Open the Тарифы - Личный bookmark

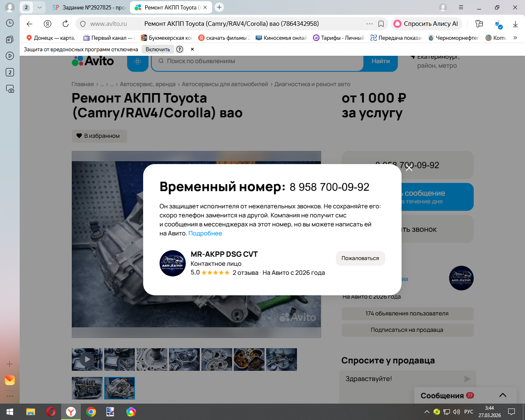pos(339,38)
